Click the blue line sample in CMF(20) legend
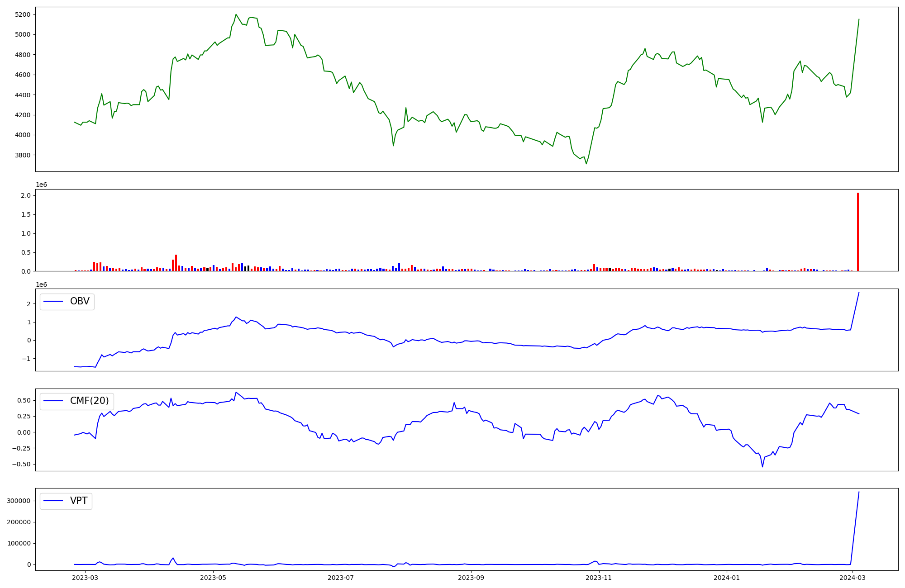 [54, 401]
